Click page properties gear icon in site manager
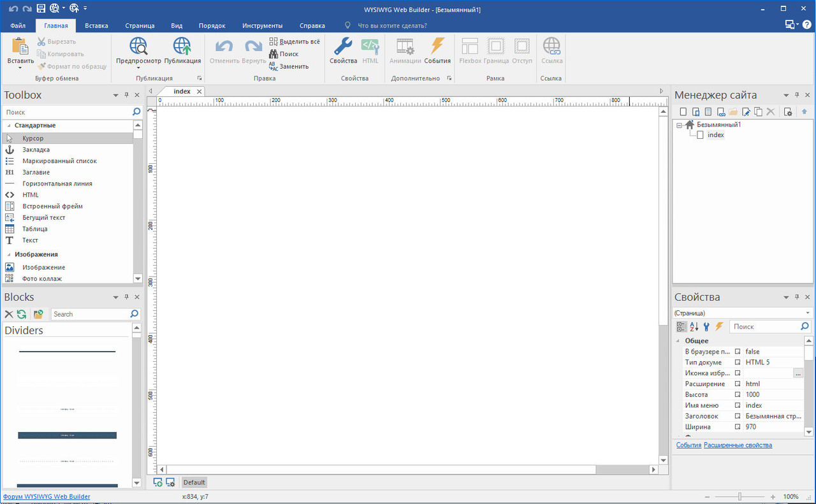816x504 pixels. point(788,112)
